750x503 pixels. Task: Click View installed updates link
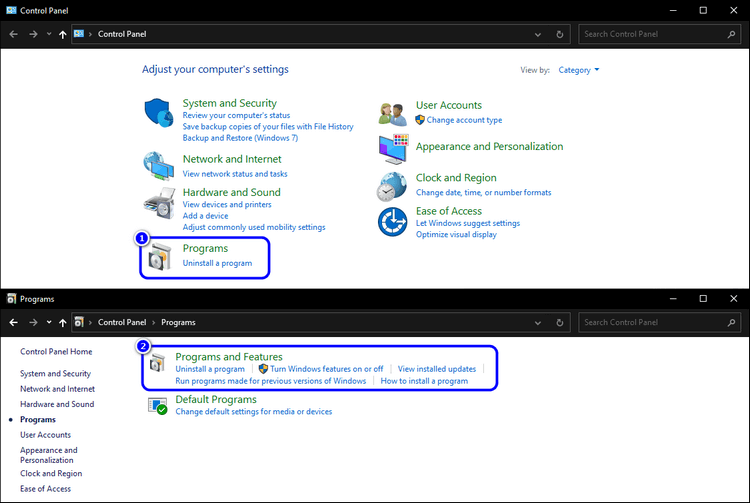(437, 369)
